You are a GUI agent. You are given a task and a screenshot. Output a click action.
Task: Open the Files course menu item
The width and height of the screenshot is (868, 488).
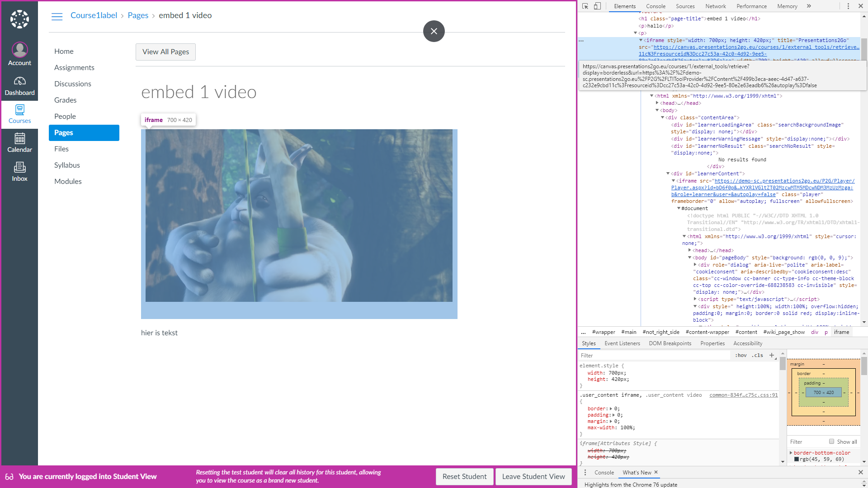[61, 149]
